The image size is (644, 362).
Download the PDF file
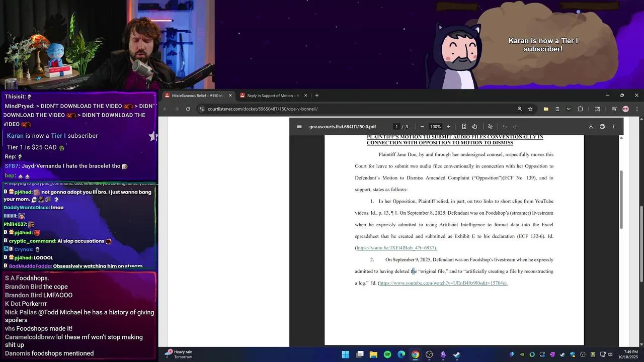coord(591,127)
